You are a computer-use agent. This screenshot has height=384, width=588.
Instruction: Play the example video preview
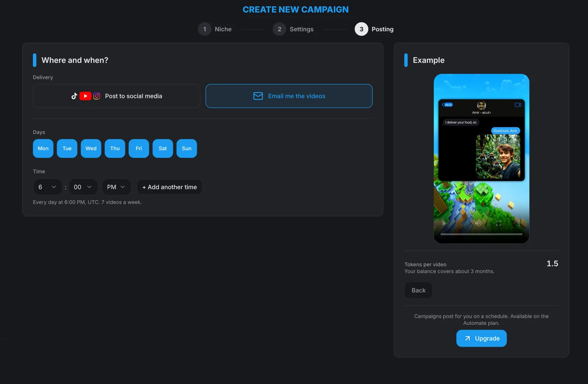[444, 223]
